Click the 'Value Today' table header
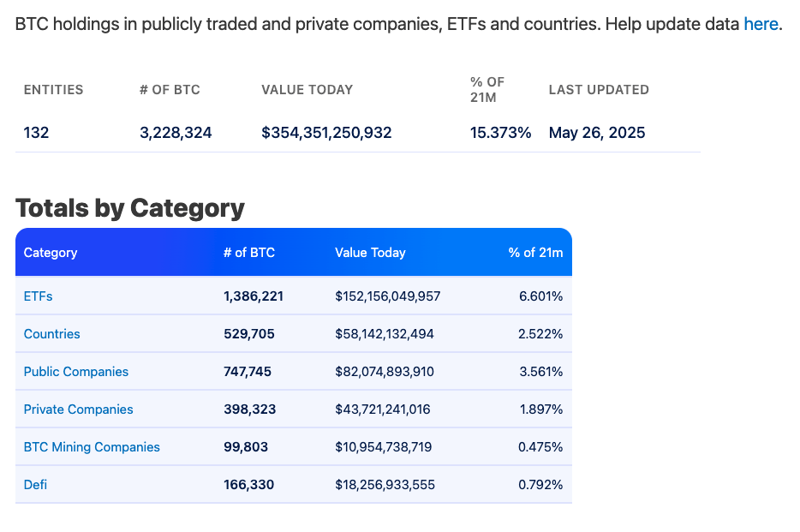Image resolution: width=800 pixels, height=532 pixels. [370, 253]
